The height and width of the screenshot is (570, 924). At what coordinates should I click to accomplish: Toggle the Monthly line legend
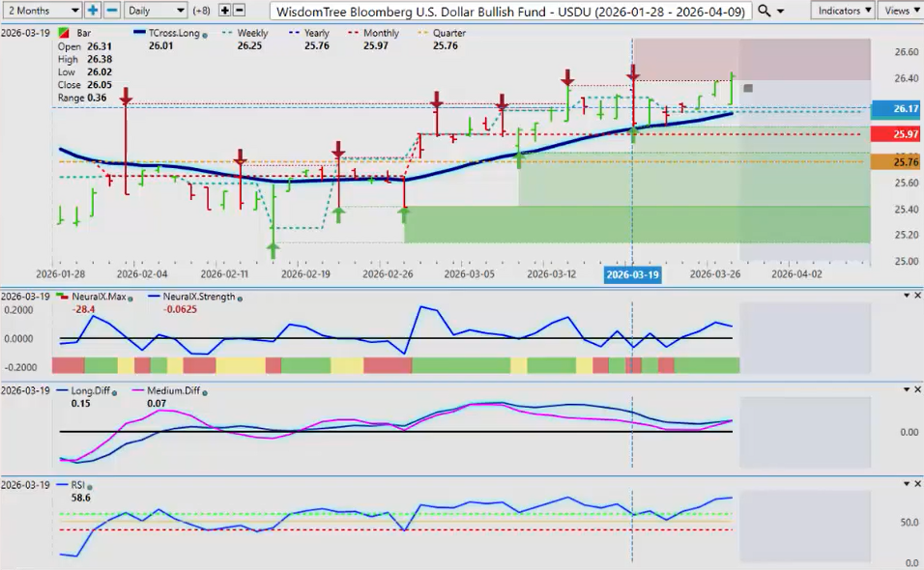click(x=378, y=33)
